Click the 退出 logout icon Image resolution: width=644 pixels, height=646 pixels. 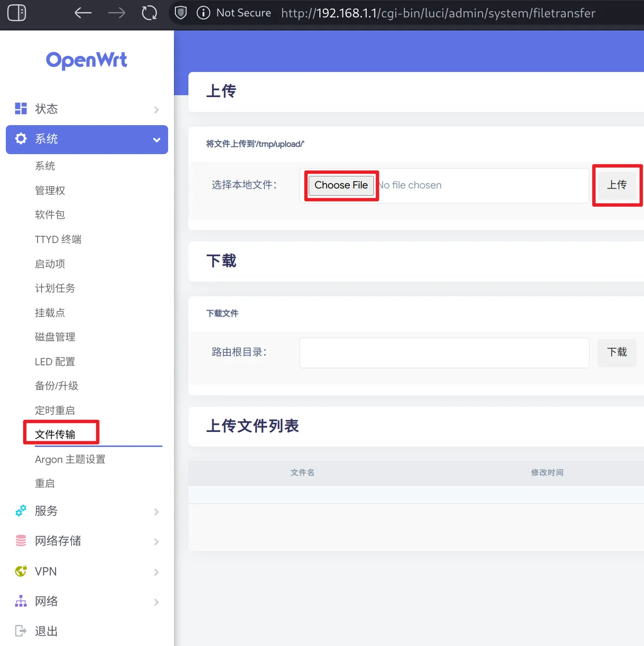click(x=21, y=631)
